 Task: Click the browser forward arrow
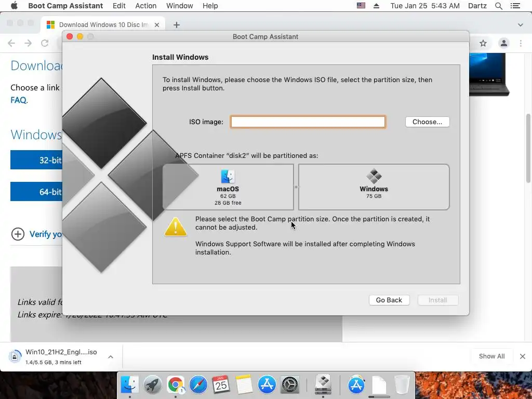(28, 43)
